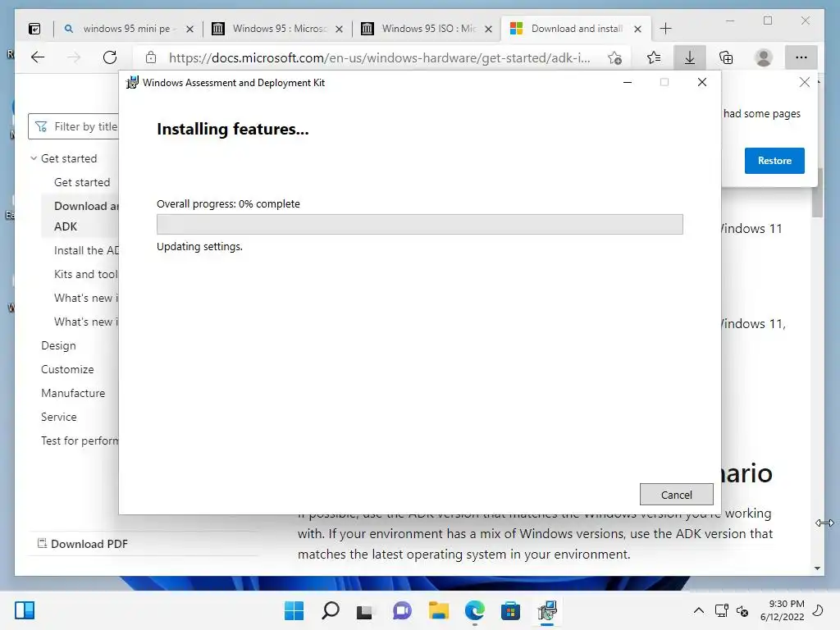Open the Install the ADK item

(x=86, y=250)
